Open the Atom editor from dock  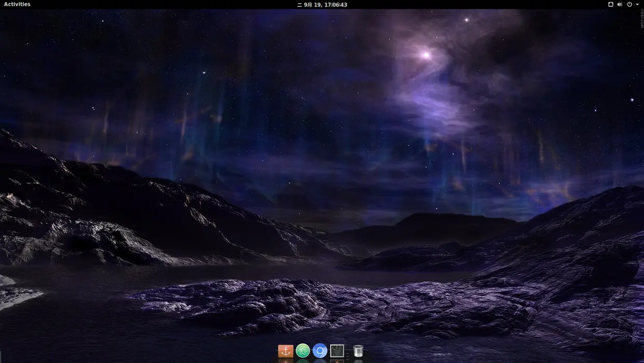click(303, 351)
